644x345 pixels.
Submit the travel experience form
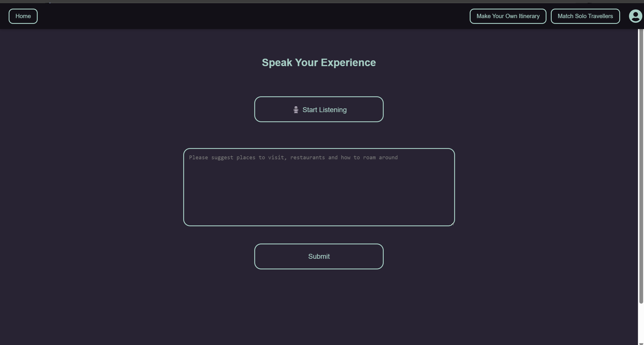tap(319, 256)
